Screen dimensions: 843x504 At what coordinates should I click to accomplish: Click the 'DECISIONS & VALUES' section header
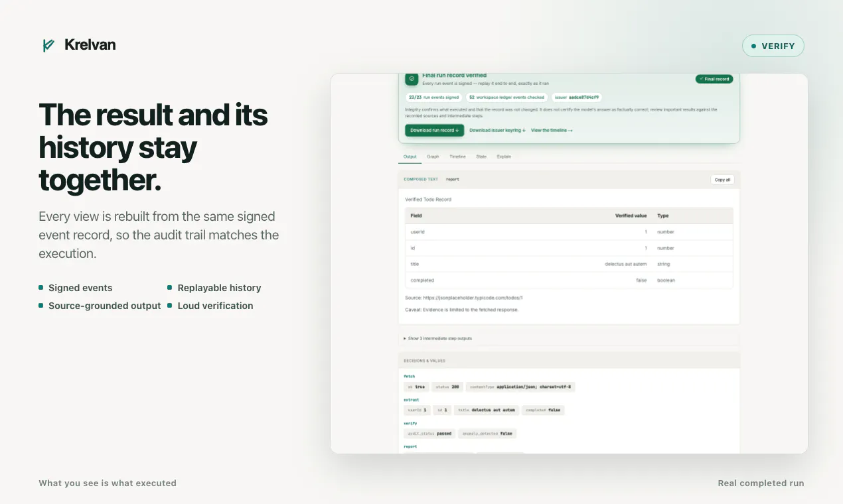[x=424, y=361]
